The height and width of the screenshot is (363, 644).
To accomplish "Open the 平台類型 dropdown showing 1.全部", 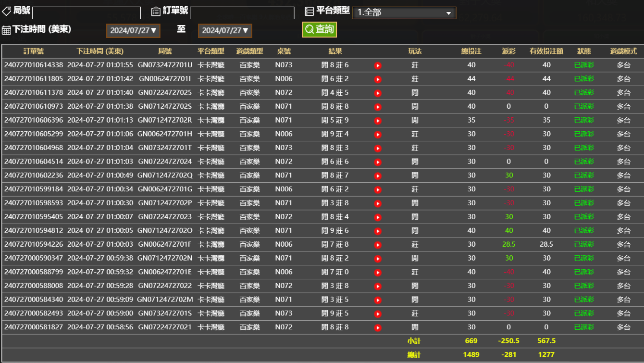I will point(403,13).
